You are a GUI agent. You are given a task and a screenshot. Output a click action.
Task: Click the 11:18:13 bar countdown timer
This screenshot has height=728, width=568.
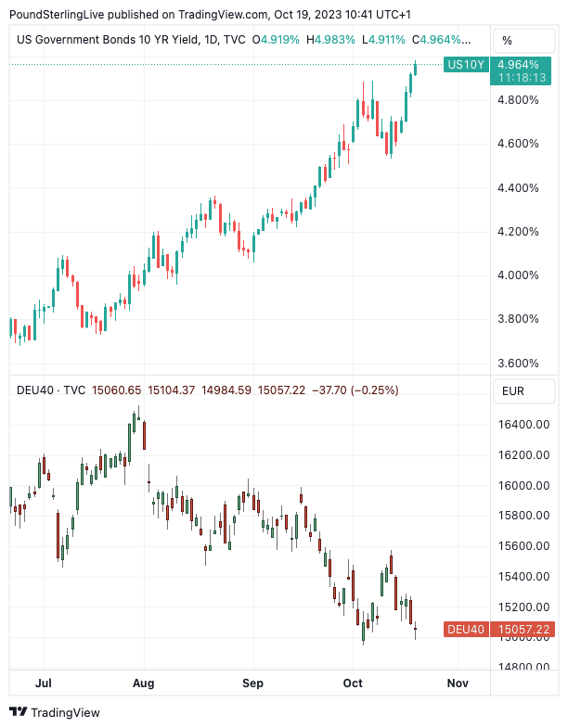518,78
